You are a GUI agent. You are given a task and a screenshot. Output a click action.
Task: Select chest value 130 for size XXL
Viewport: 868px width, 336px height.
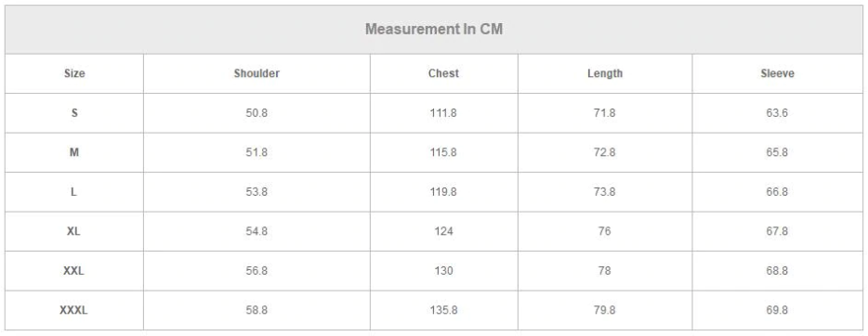coord(443,271)
